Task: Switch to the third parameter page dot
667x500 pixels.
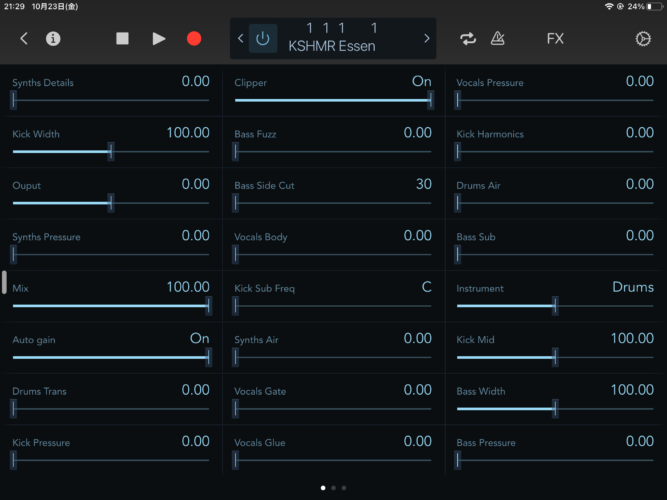Action: point(344,488)
